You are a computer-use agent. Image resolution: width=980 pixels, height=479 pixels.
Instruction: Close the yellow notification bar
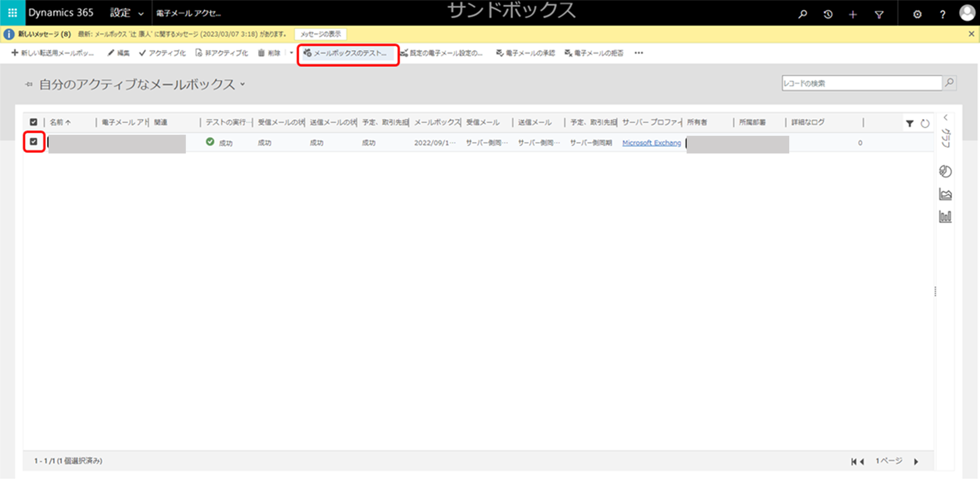click(971, 34)
